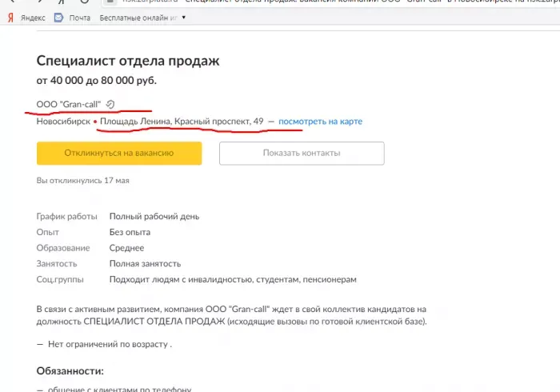Open the ООО "Gran-call" company name
This screenshot has height=392, width=560.
pyautogui.click(x=69, y=104)
